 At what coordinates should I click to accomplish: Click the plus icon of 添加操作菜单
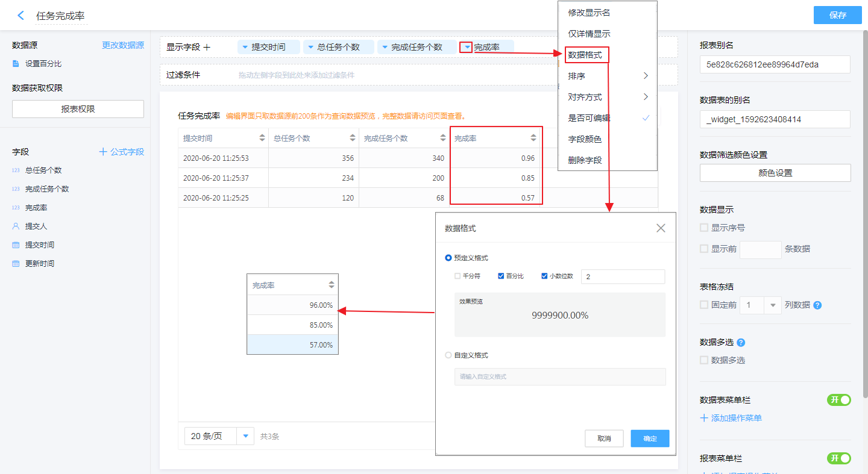click(703, 418)
